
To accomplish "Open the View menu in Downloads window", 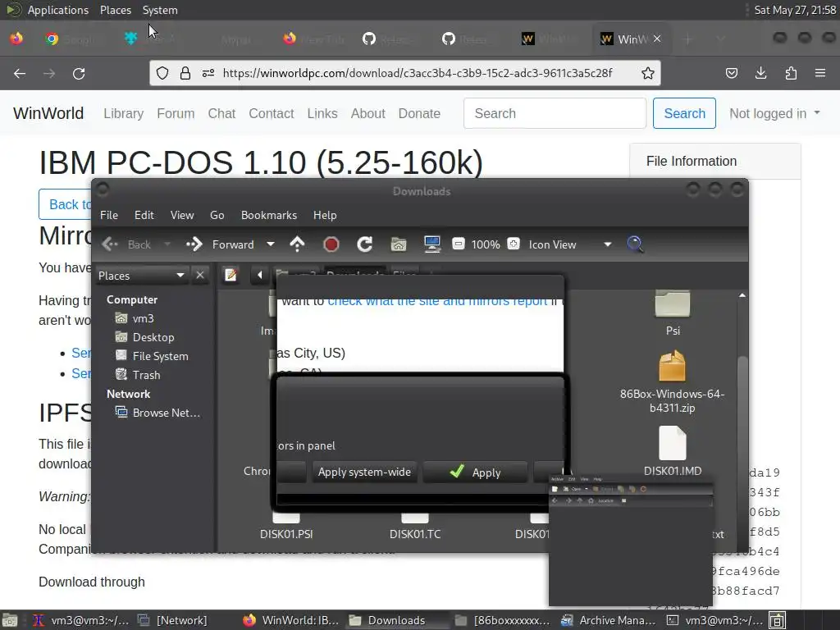I will tap(182, 215).
